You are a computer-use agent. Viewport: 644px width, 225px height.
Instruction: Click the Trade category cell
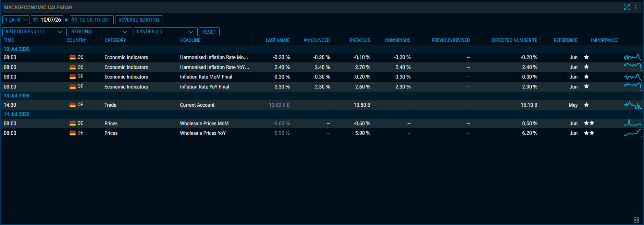click(x=110, y=105)
